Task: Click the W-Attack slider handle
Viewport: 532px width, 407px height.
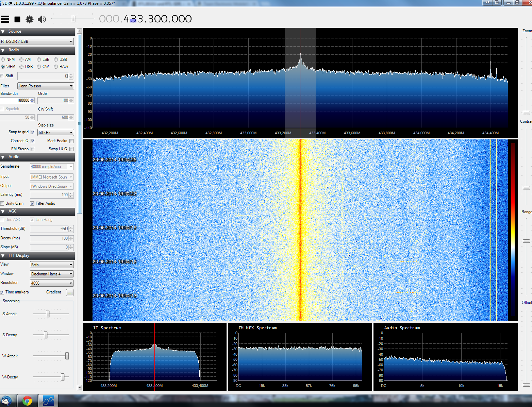Action: (x=67, y=356)
